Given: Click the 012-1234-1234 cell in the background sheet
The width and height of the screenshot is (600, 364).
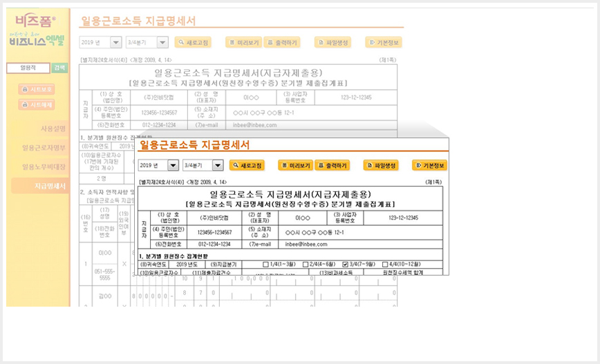Looking at the screenshot, I should point(159,125).
